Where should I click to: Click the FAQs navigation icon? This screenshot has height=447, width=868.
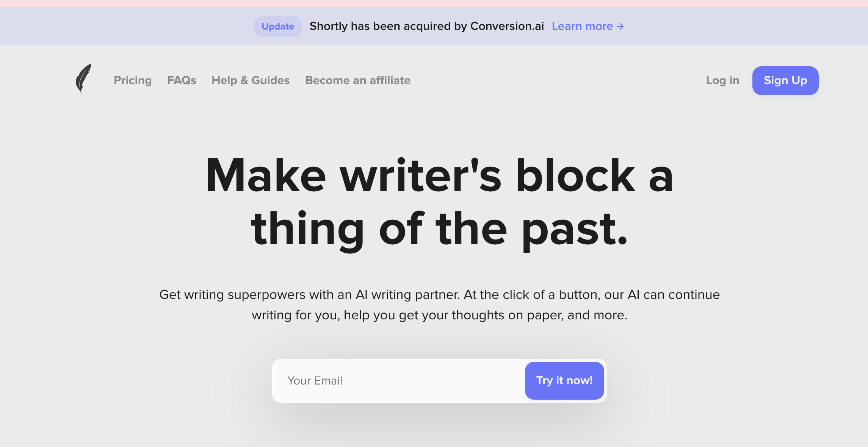[181, 79]
